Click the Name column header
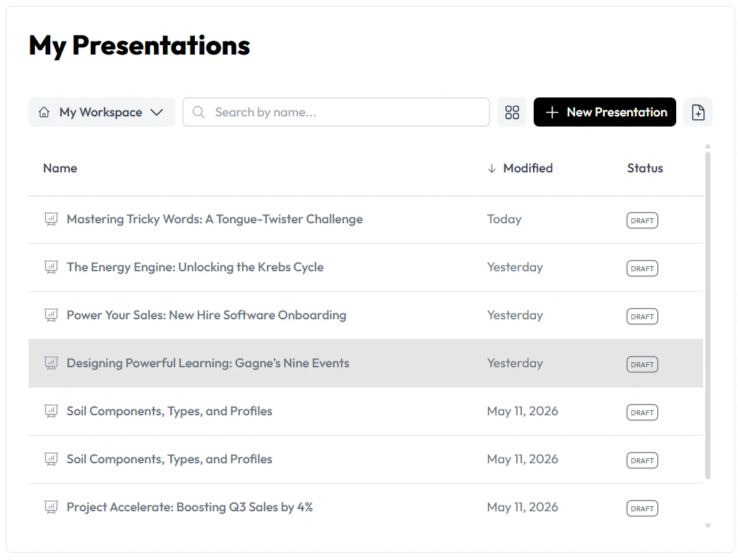Image resolution: width=738 pixels, height=560 pixels. click(60, 168)
